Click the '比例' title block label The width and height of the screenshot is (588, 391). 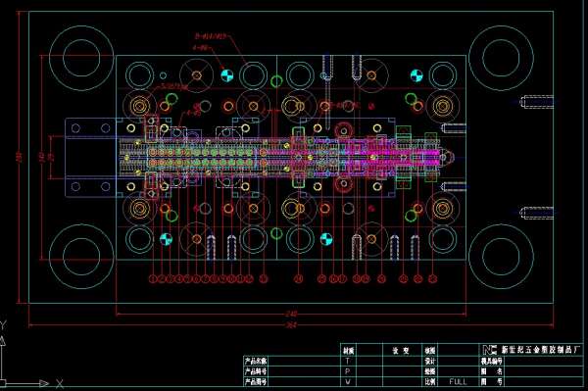pos(430,382)
